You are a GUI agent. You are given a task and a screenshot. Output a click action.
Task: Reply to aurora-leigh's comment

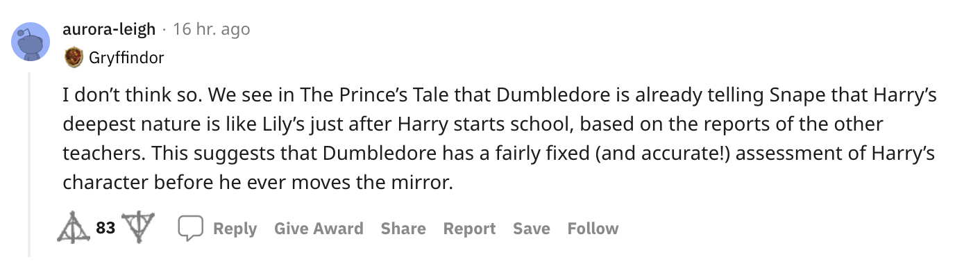235,229
